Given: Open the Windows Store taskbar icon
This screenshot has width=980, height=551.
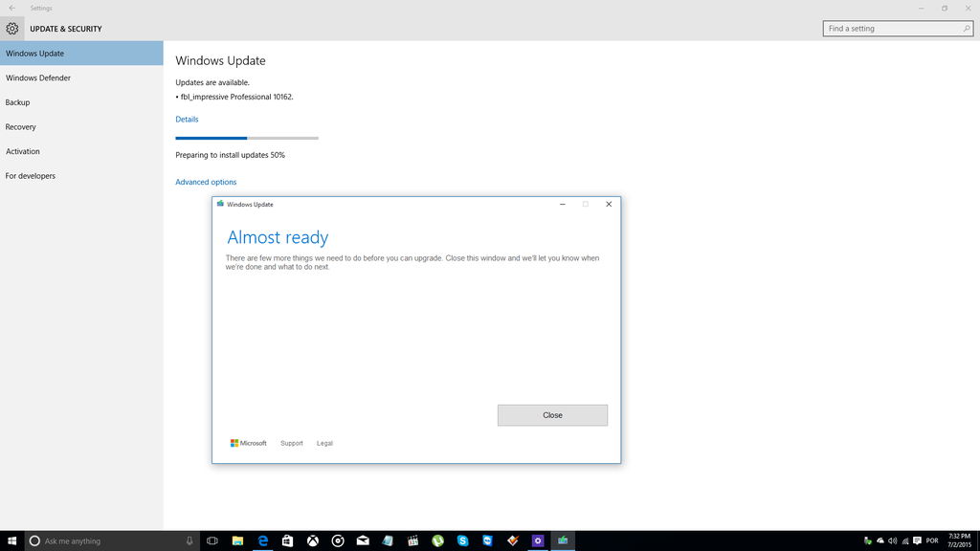Looking at the screenshot, I should [x=287, y=541].
